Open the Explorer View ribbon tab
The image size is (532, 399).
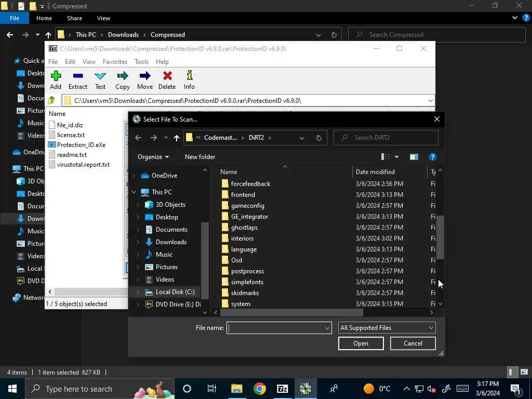pos(103,18)
